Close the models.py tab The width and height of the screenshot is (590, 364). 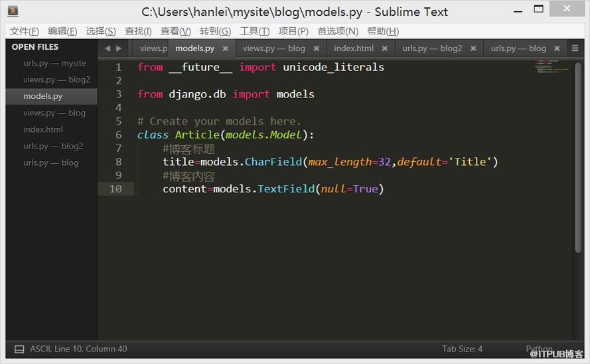[226, 48]
